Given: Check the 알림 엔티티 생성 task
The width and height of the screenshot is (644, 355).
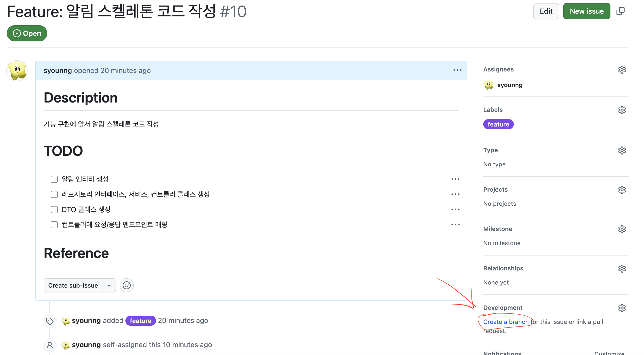Looking at the screenshot, I should pyautogui.click(x=54, y=179).
